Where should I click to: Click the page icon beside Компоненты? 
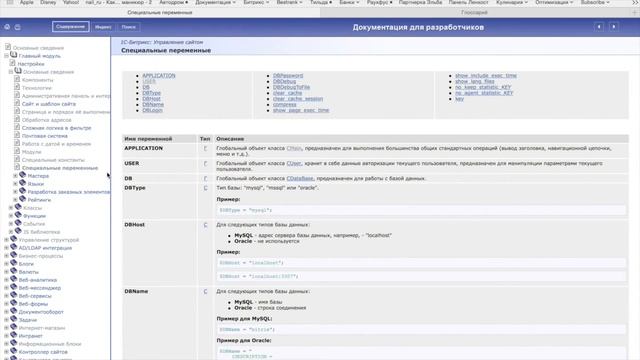(x=17, y=79)
